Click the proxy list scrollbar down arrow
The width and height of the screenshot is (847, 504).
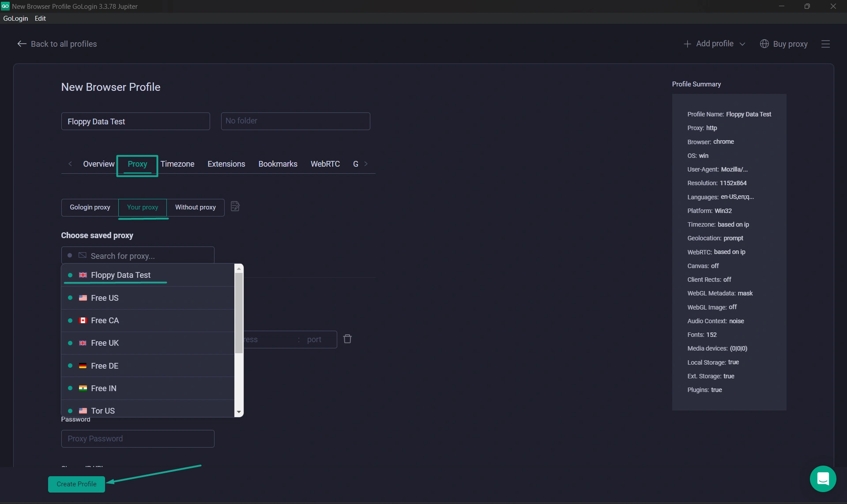[239, 412]
